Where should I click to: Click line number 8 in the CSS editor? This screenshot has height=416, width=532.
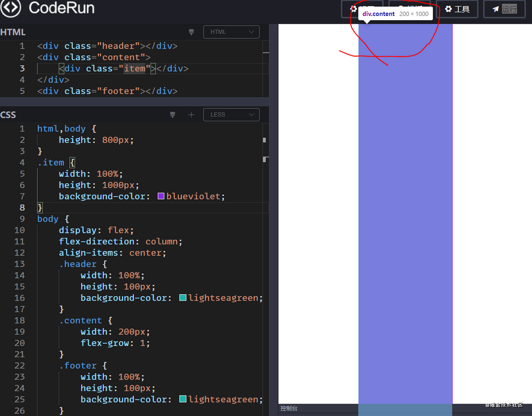22,208
